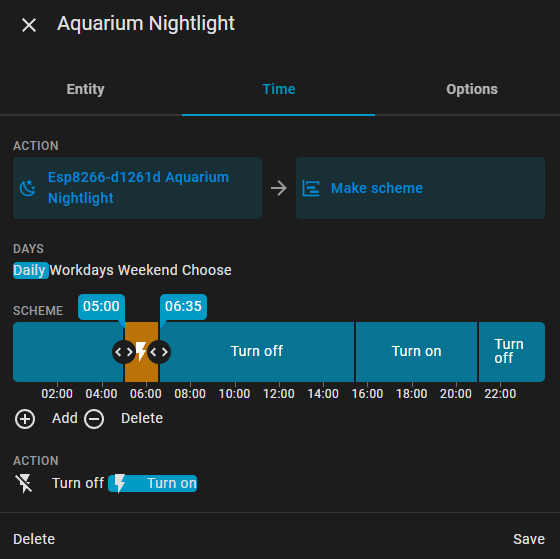Switch to the Entity tab
The height and width of the screenshot is (559, 560).
[85, 89]
